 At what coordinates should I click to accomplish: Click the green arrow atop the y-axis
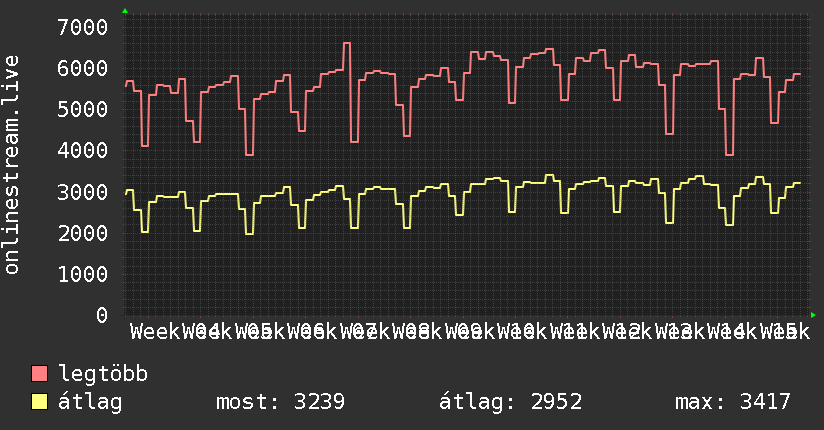pyautogui.click(x=125, y=11)
